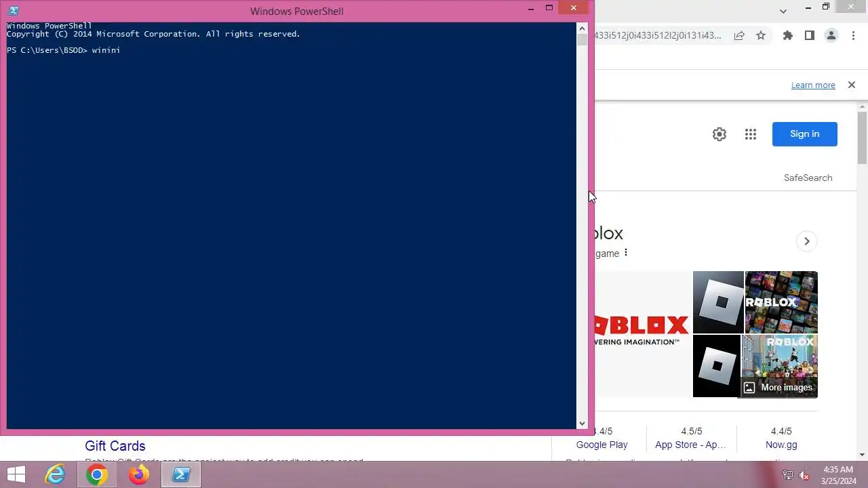The image size is (868, 488).
Task: Click Chrome address bar URL
Action: tap(658, 35)
